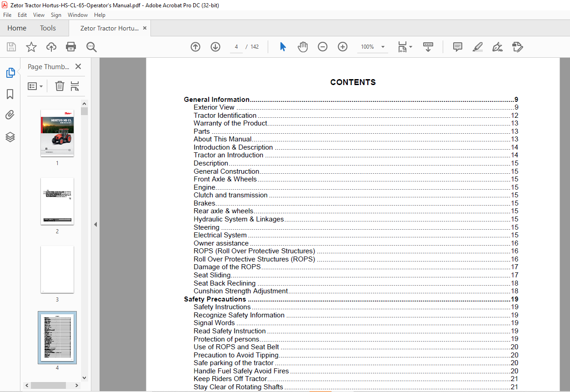Open Page Thumbnails sidebar icon
The width and height of the screenshot is (570, 392).
click(x=10, y=73)
